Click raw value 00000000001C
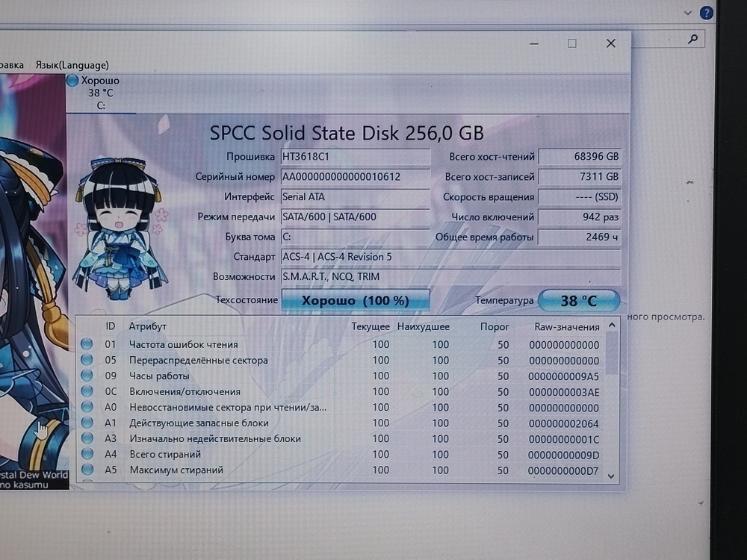The height and width of the screenshot is (560, 747). click(x=563, y=440)
